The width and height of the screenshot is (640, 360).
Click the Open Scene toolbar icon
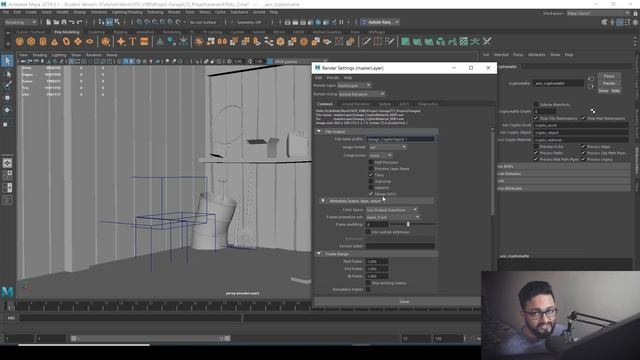tap(56, 22)
